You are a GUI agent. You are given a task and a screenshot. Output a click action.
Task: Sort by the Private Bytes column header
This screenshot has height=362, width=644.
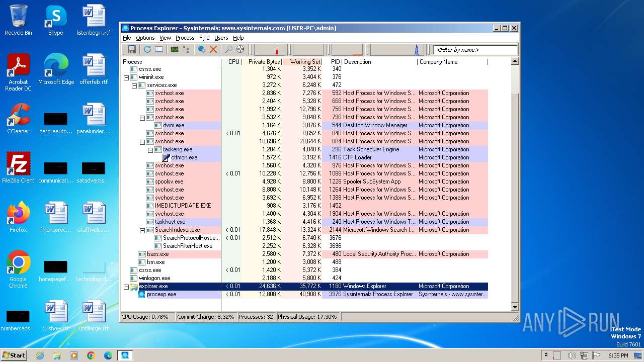[262, 62]
